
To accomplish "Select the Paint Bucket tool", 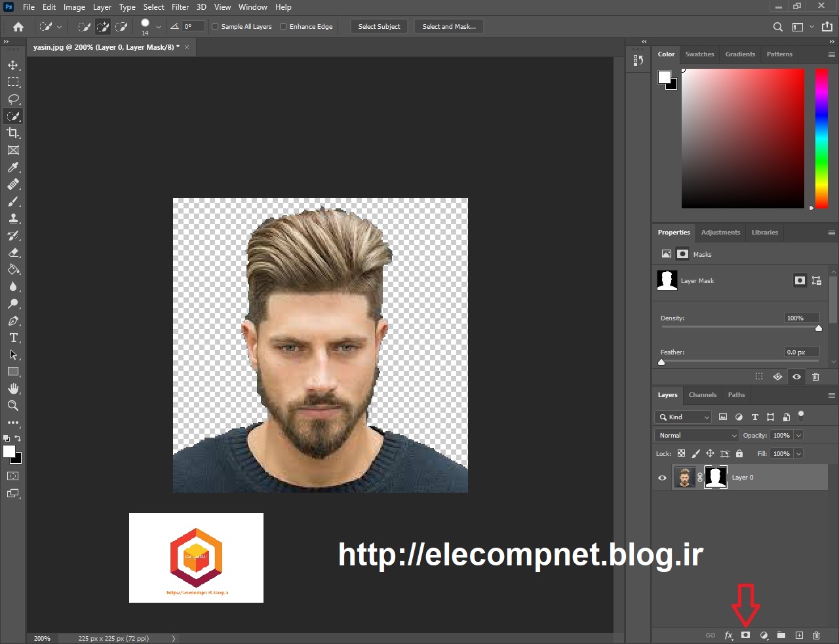I will pos(13,269).
